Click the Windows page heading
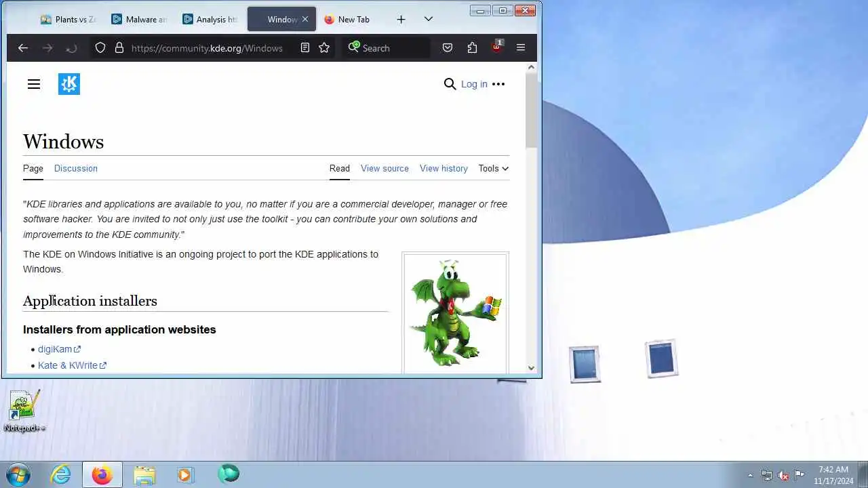868x488 pixels. click(x=63, y=142)
